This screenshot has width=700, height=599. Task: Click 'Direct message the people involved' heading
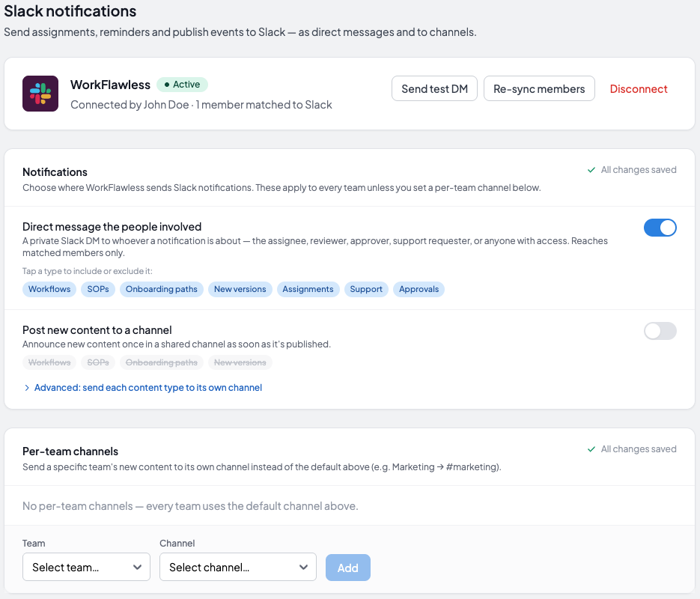click(112, 227)
